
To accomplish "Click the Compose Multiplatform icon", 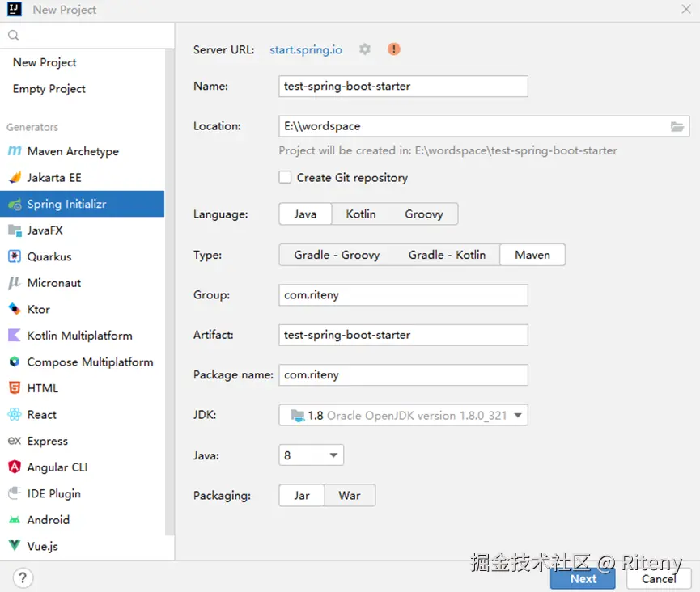I will (15, 362).
